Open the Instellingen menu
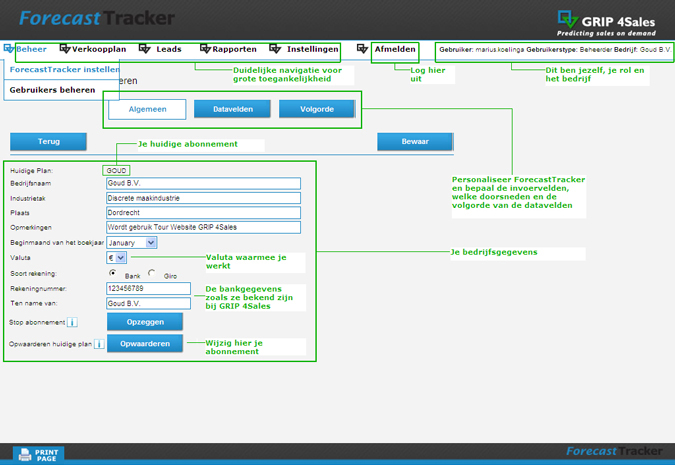Viewport: 675px width, 465px height. click(313, 49)
